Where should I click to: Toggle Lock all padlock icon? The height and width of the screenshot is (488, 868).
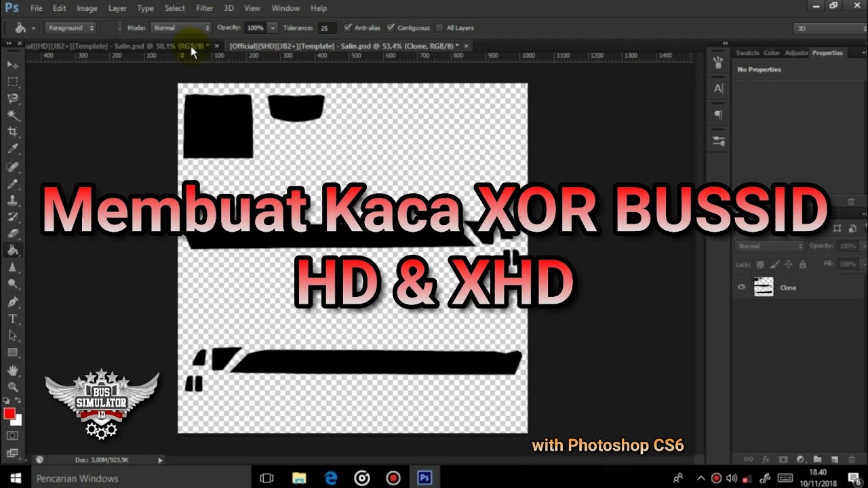(x=802, y=264)
